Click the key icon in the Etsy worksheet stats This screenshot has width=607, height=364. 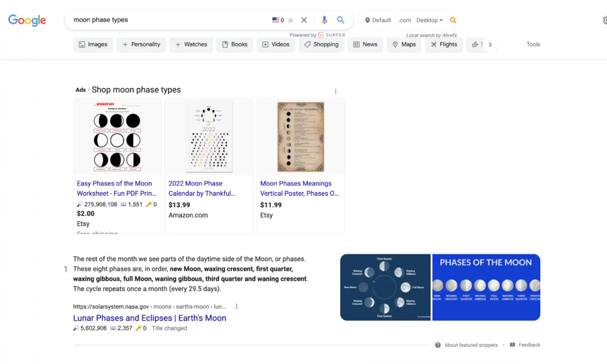click(149, 204)
